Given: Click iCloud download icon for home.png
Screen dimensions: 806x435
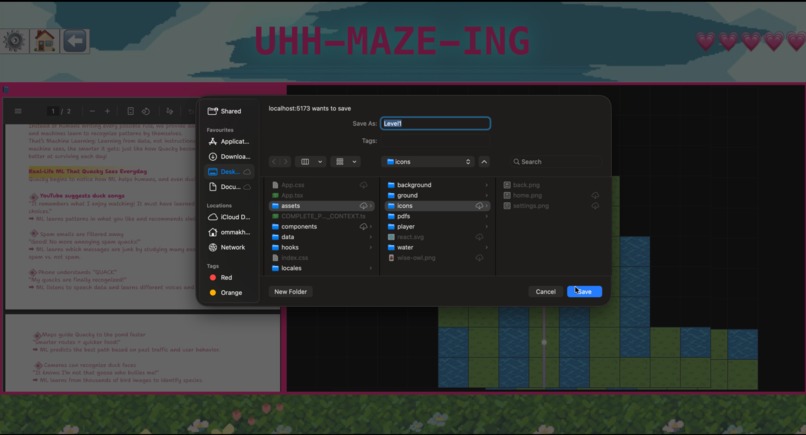Looking at the screenshot, I should 595,195.
